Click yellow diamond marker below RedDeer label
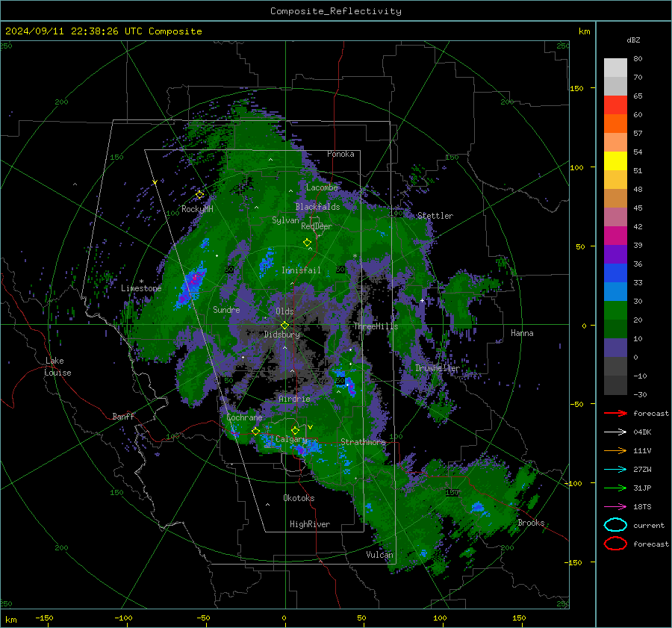The height and width of the screenshot is (628, 672). (307, 243)
